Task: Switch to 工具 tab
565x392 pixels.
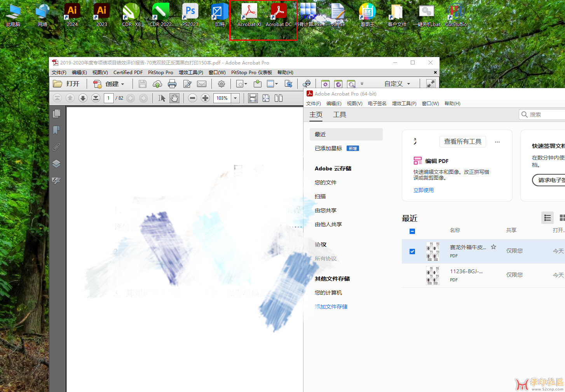Action: (x=340, y=114)
